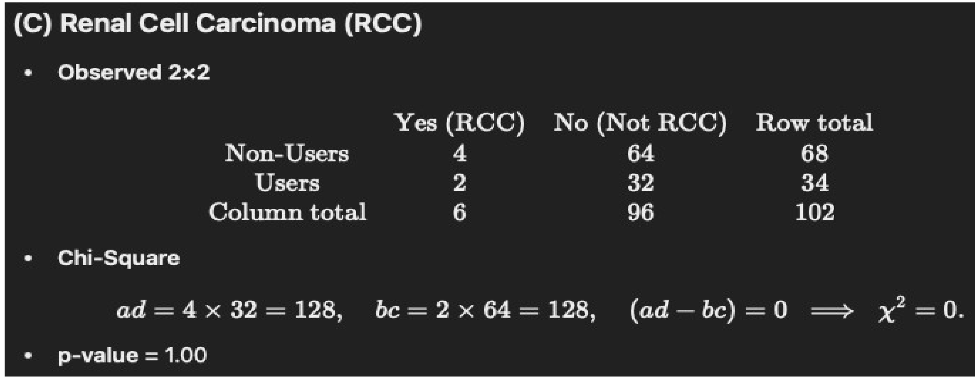
Task: Click the Observed 2×2 bullet text
Action: (133, 72)
